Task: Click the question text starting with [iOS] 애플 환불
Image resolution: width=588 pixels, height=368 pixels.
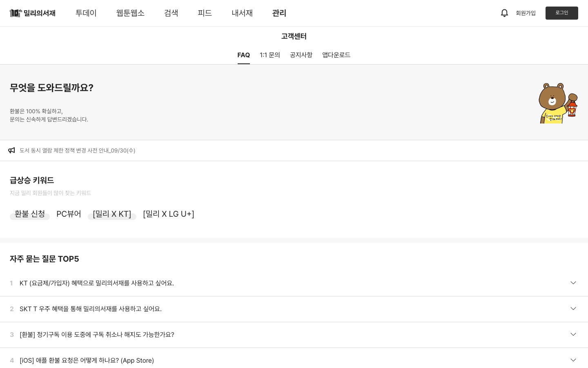Action: click(87, 361)
